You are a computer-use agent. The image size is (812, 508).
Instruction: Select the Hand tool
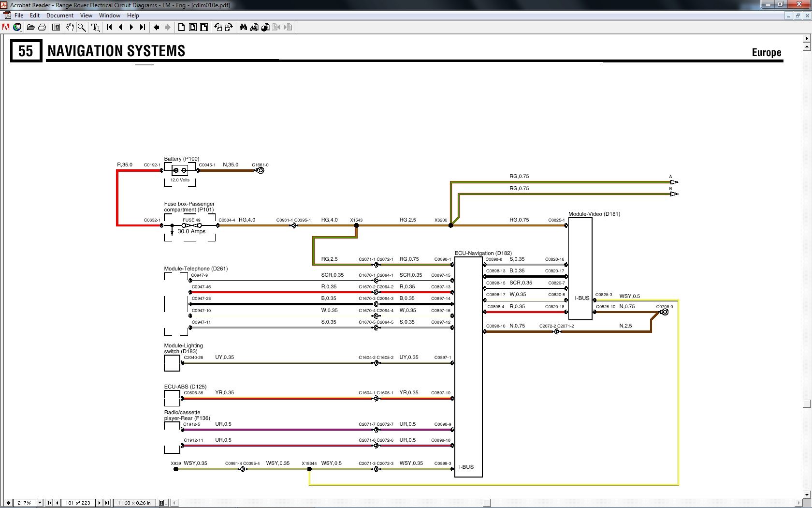point(70,27)
